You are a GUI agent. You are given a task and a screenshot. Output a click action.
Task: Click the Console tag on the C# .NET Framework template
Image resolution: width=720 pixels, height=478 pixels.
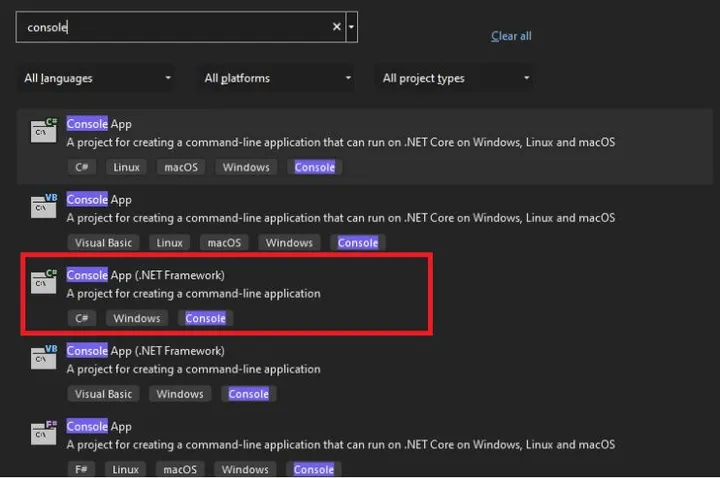pos(206,318)
